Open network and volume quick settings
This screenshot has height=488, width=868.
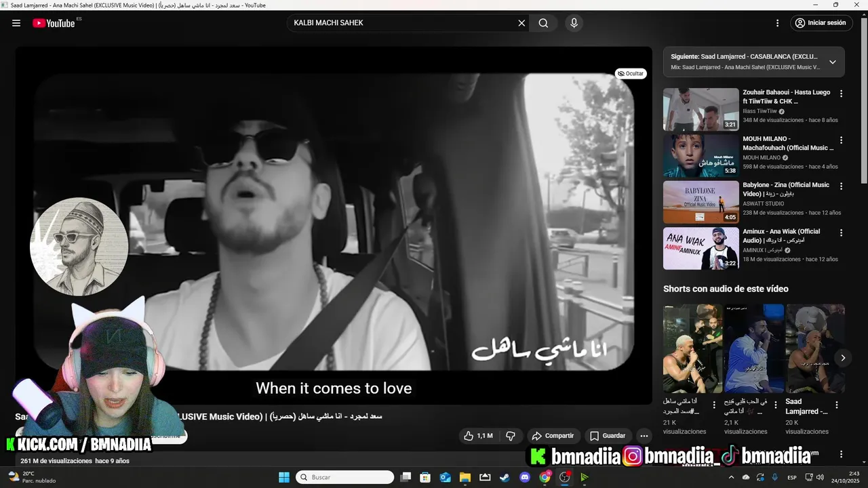pyautogui.click(x=816, y=477)
